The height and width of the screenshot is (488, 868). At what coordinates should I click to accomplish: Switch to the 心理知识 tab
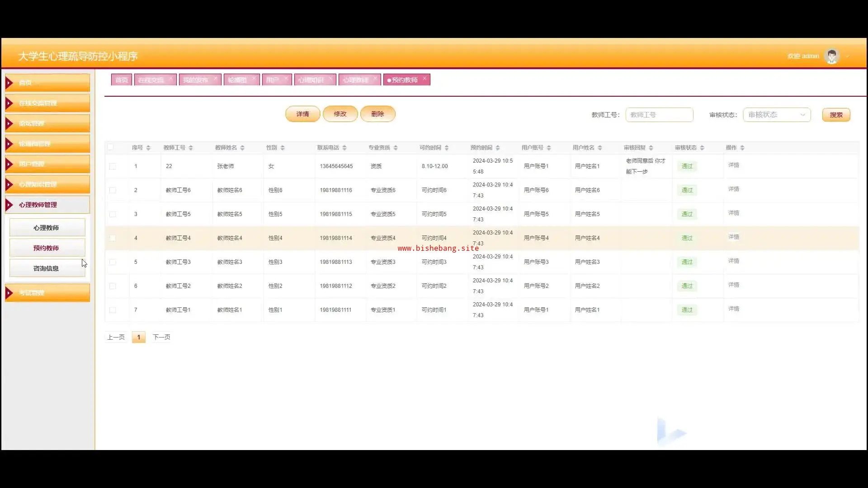[x=311, y=80]
